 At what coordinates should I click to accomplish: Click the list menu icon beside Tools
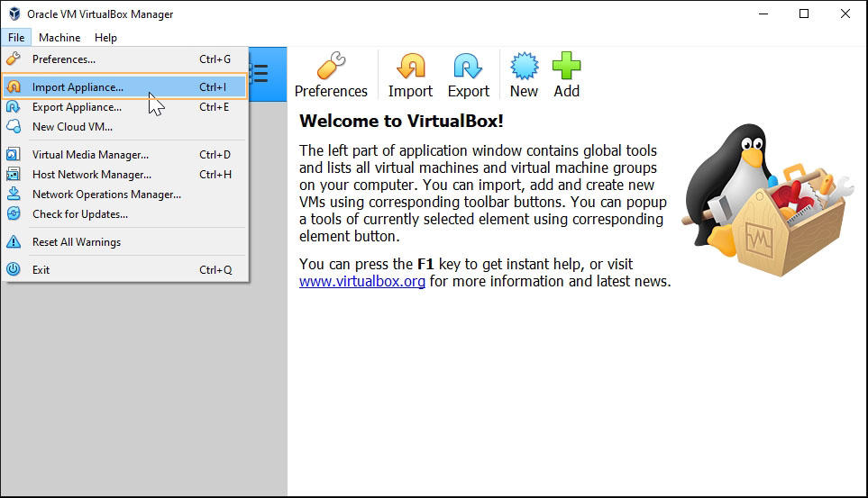pos(259,74)
